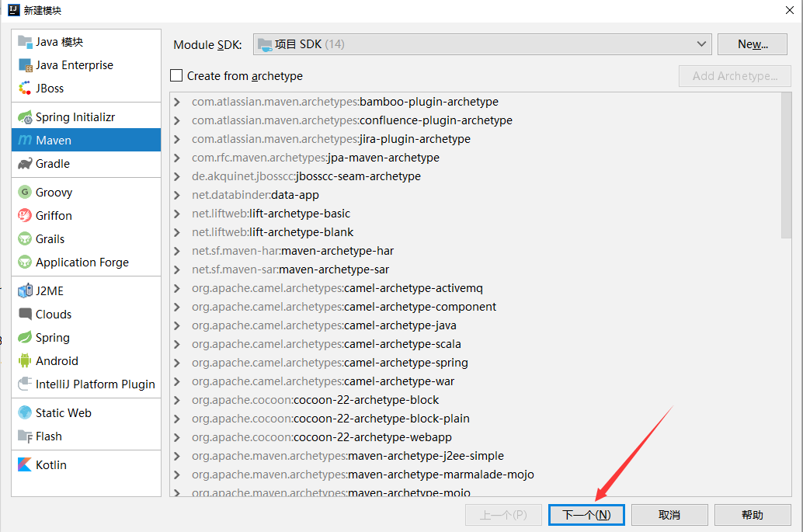Select lift-archetype-blank archetype row

(x=475, y=232)
